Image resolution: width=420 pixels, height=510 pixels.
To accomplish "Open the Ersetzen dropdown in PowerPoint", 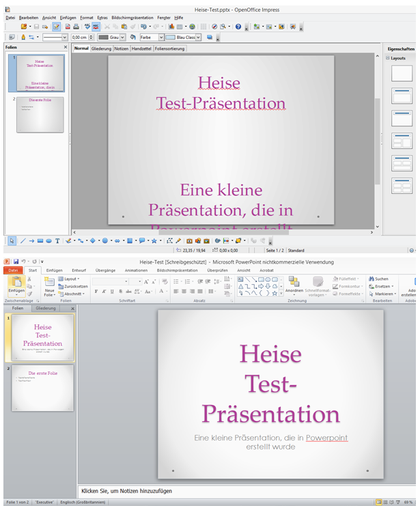I will point(381,286).
